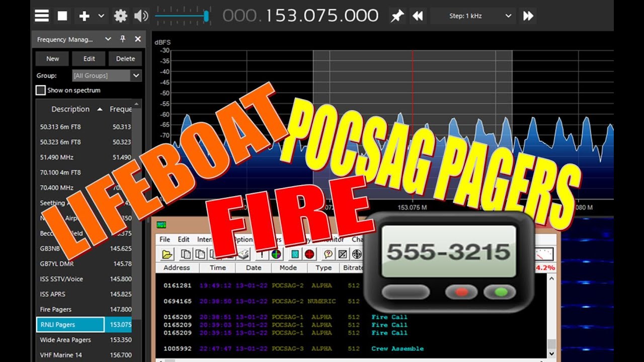The height and width of the screenshot is (362, 644).
Task: Click the PDW scrollbar down arrow
Action: click(x=552, y=354)
